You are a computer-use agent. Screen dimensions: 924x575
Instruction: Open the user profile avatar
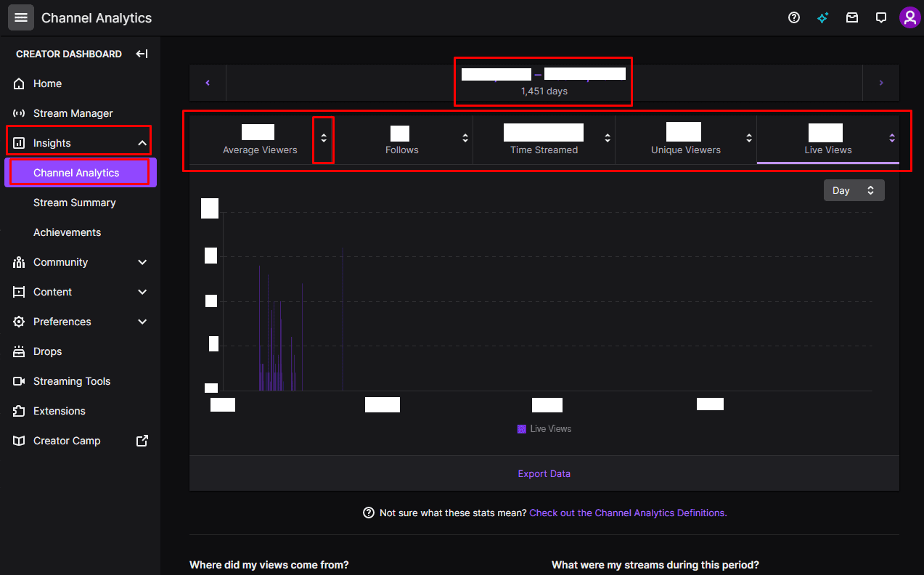909,17
